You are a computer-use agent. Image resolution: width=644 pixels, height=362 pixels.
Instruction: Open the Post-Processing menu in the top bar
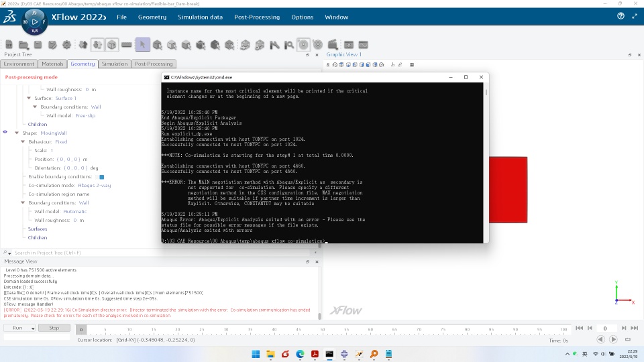coord(257,17)
